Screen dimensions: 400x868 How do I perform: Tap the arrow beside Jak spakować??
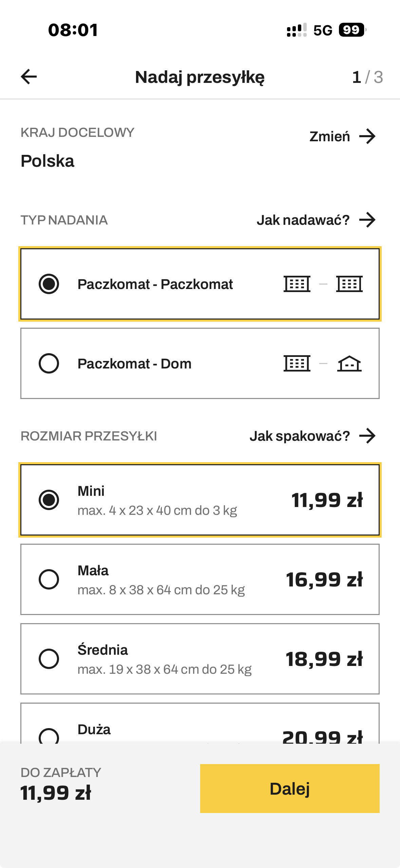(367, 436)
